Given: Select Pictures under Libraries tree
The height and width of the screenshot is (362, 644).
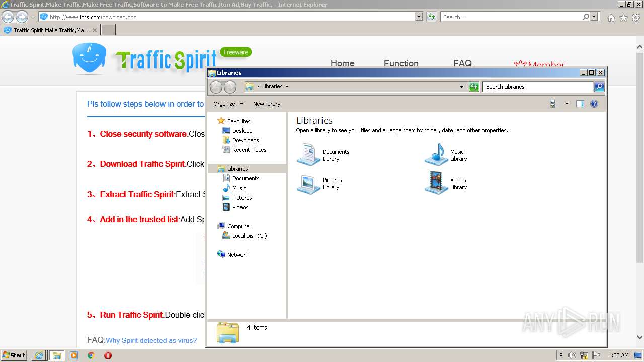Looking at the screenshot, I should click(242, 198).
